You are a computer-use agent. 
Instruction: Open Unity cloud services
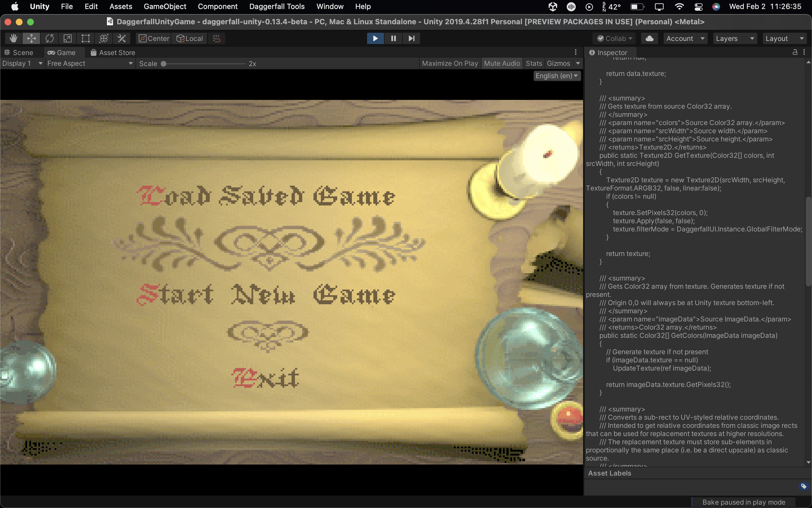pyautogui.click(x=649, y=38)
